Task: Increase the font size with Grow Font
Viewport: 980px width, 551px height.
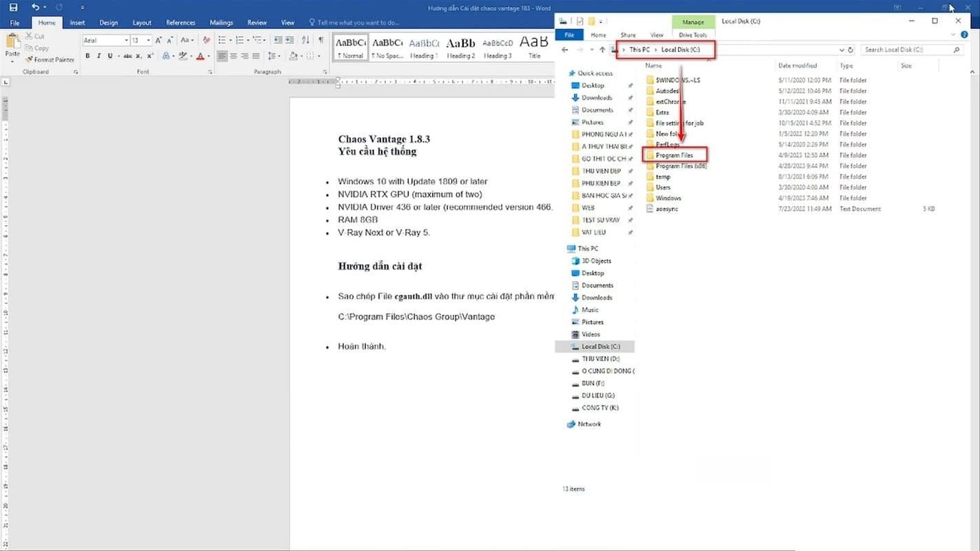Action: coord(159,41)
